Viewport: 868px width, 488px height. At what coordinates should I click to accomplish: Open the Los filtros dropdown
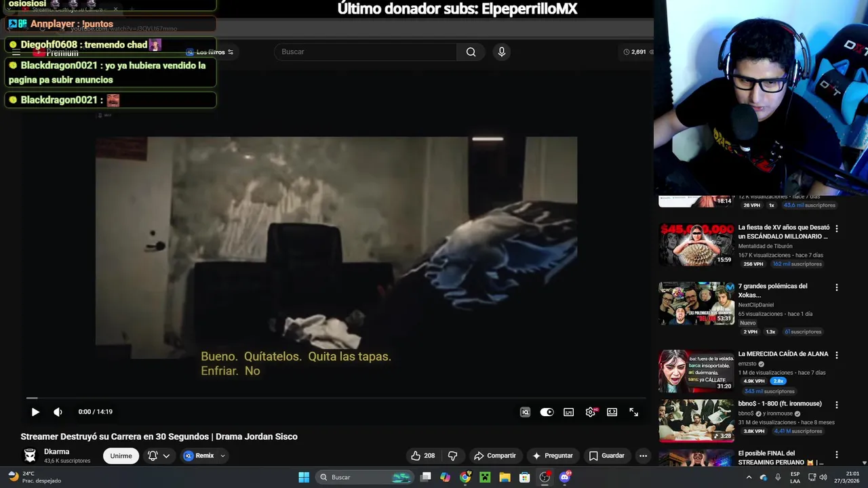tap(210, 52)
